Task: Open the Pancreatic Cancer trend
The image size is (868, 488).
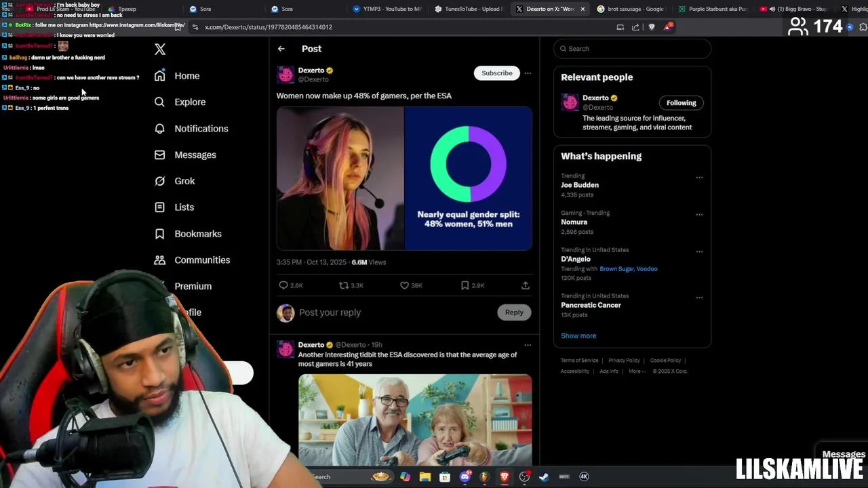Action: click(591, 305)
